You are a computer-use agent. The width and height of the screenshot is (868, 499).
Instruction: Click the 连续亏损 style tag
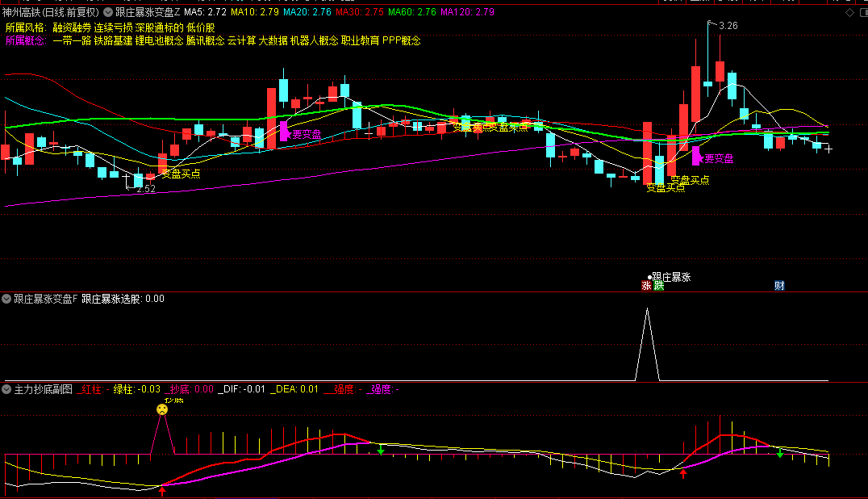click(114, 27)
